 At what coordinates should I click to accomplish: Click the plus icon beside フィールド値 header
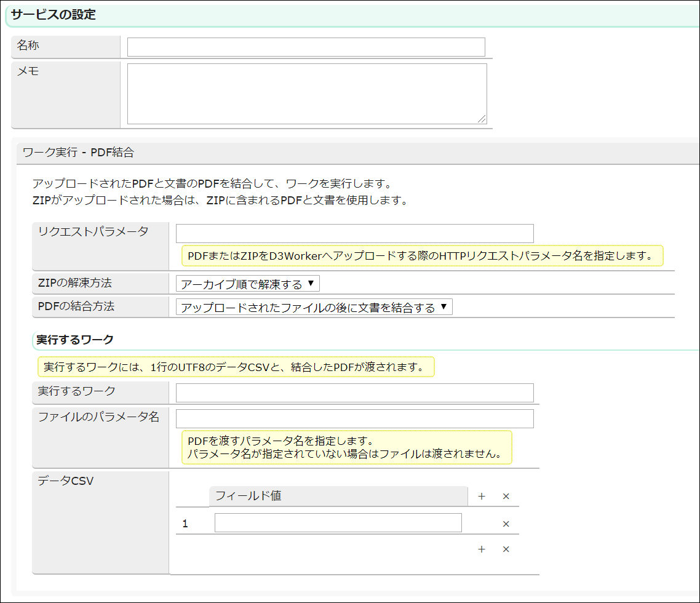(x=482, y=497)
